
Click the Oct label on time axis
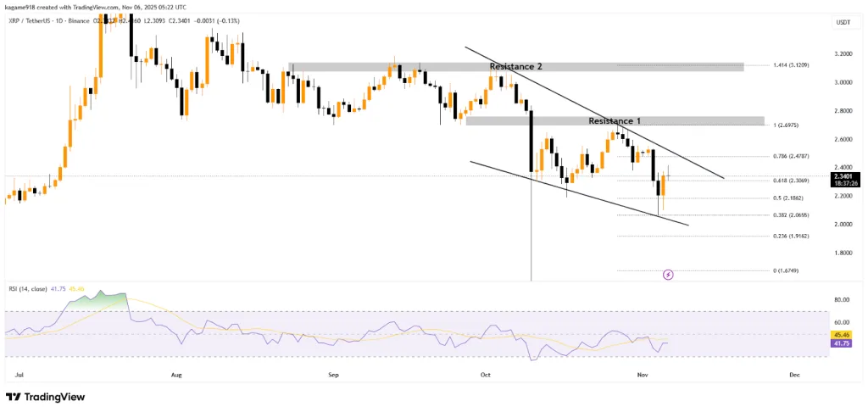tap(485, 374)
